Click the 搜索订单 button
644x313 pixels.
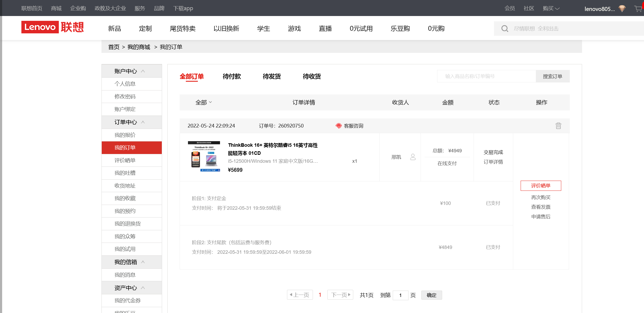[x=553, y=76]
